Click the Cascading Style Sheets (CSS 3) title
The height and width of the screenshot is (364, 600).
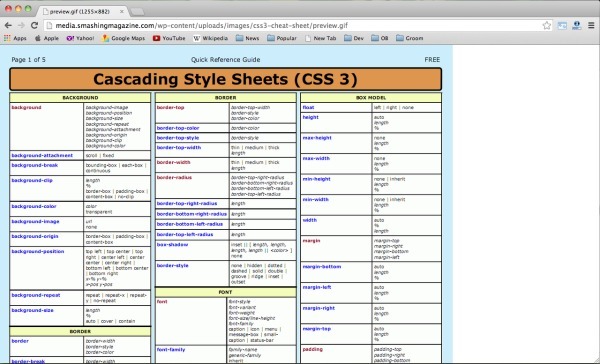pyautogui.click(x=225, y=79)
